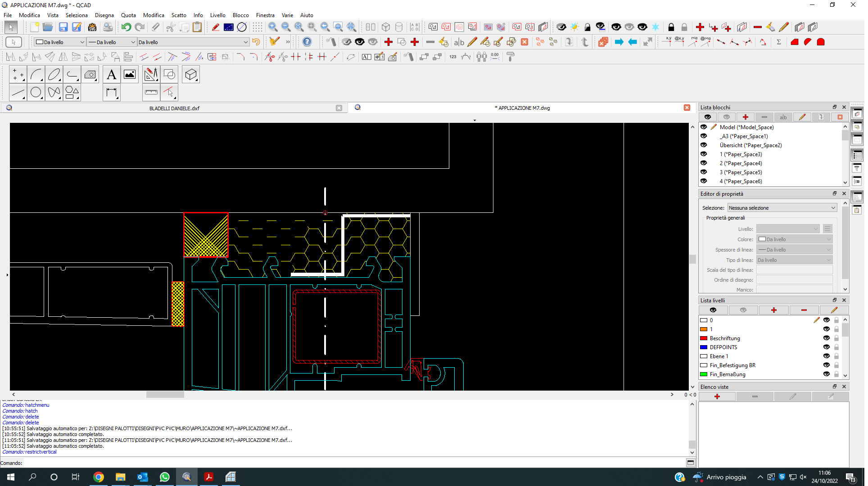Select the Text tool (A icon)
The image size is (868, 486).
112,75
